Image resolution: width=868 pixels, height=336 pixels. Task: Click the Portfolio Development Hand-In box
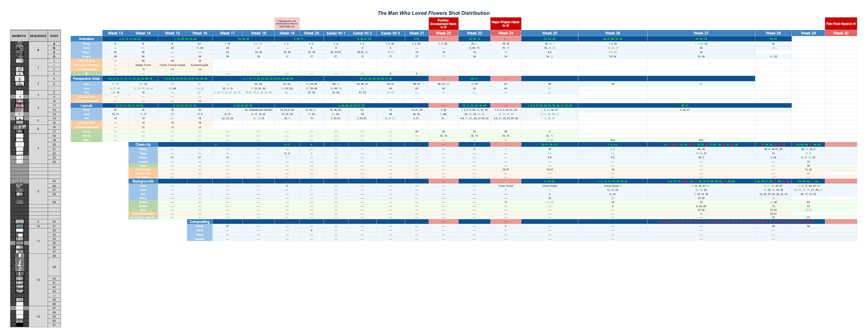[x=443, y=24]
